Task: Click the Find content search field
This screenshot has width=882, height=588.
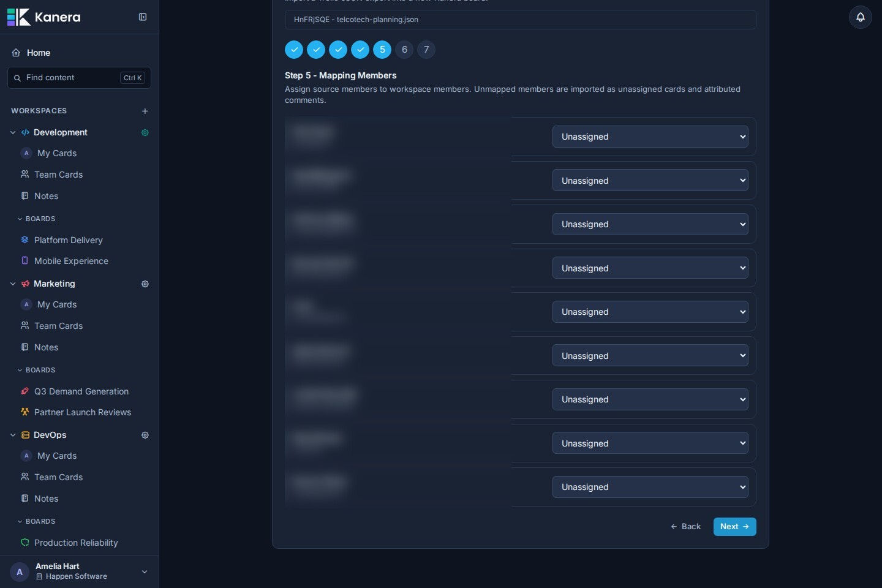Action: [x=79, y=78]
